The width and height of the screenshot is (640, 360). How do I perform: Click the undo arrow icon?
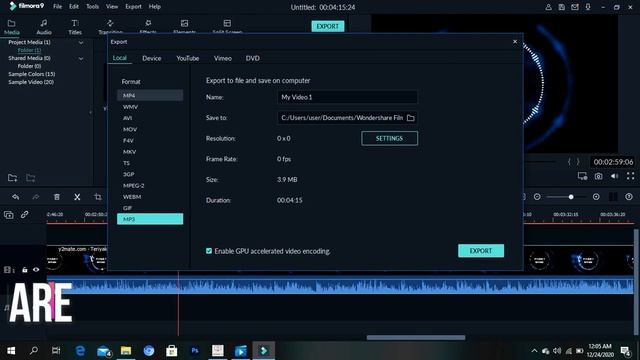(x=16, y=197)
